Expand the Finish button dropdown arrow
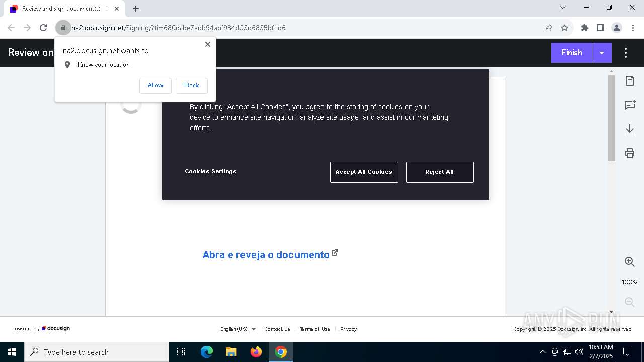 (x=602, y=53)
